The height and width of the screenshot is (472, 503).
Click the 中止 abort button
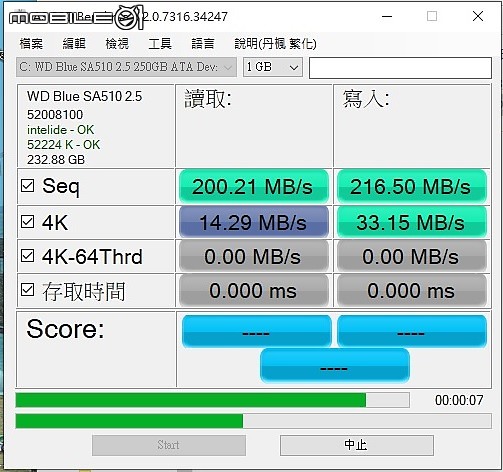point(357,445)
